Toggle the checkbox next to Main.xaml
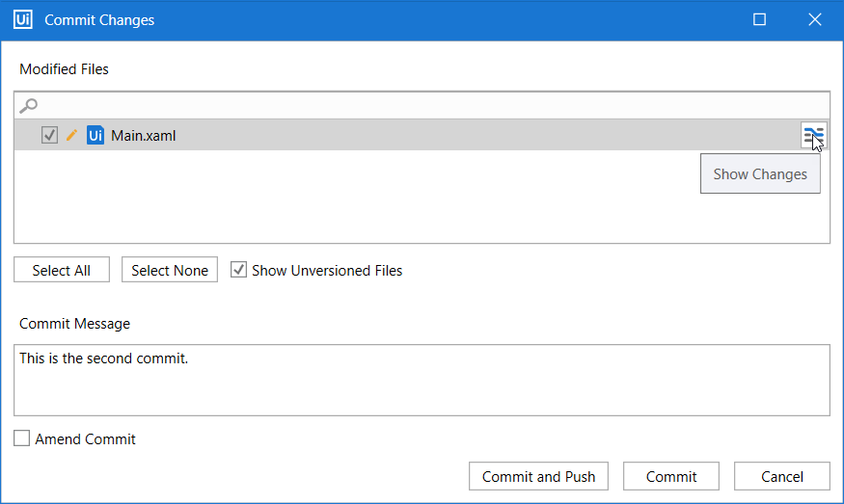The width and height of the screenshot is (844, 504). 50,136
